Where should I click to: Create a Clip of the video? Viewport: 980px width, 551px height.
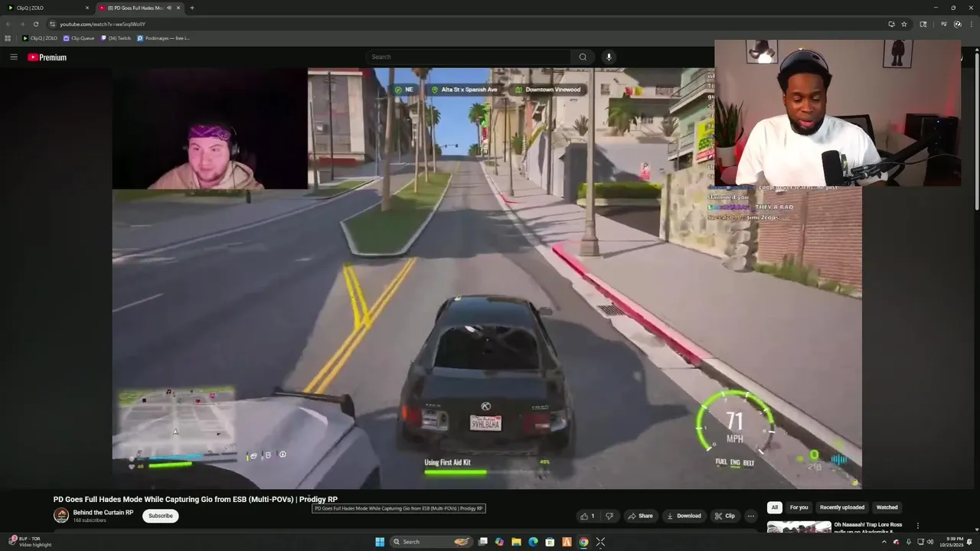[724, 516]
